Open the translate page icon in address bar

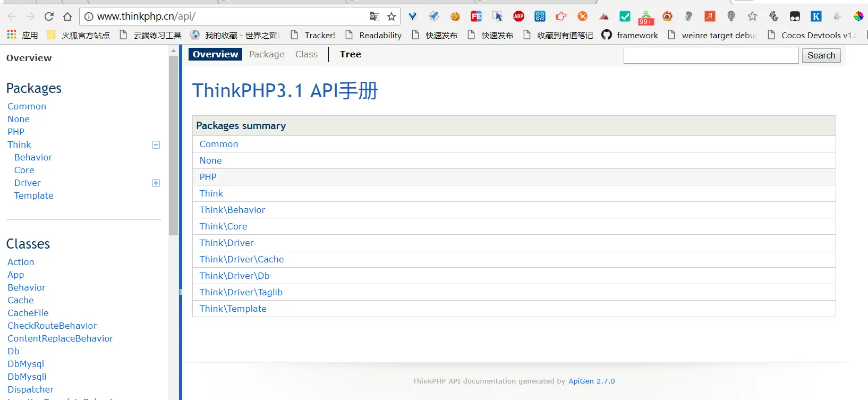375,16
